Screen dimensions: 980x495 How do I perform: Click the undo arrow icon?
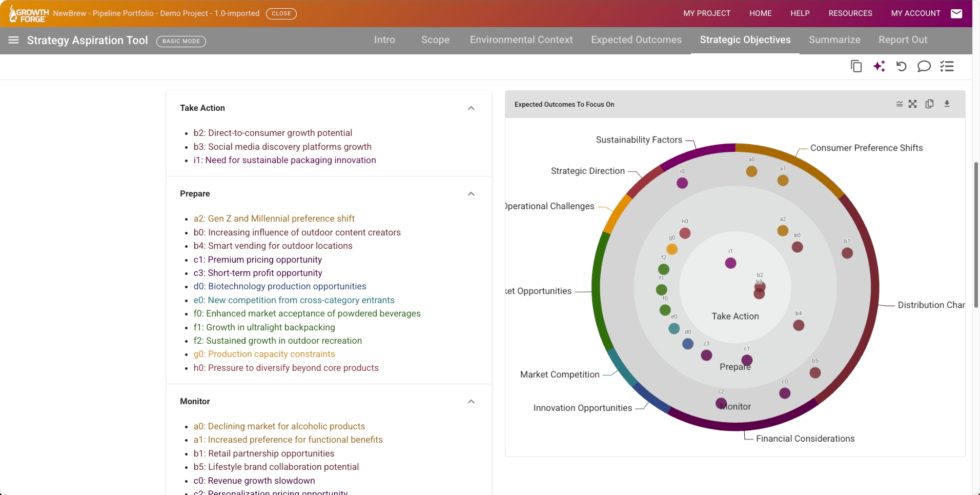[901, 66]
